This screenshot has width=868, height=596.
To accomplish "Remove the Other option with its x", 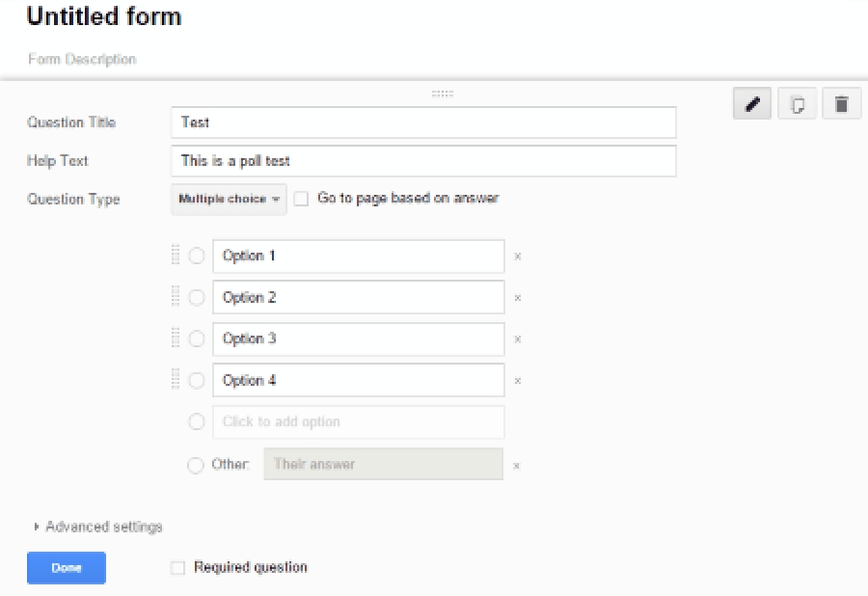I will click(517, 466).
